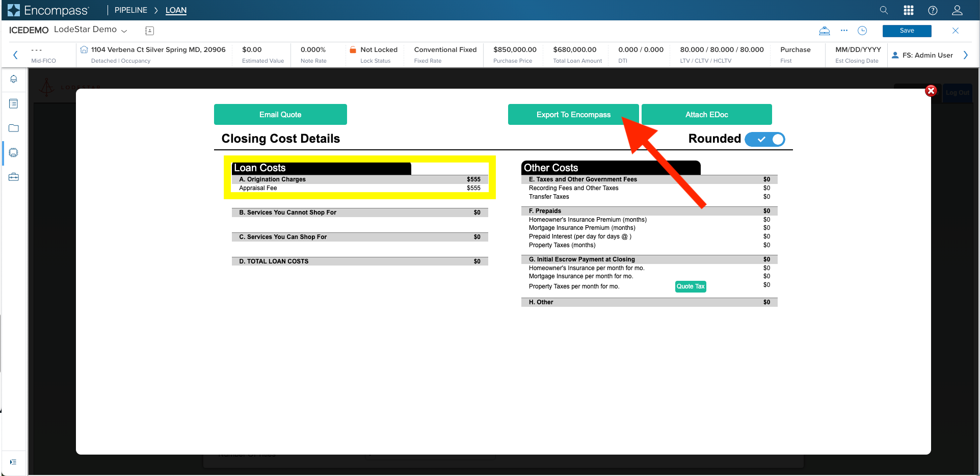Go to previous loan header section
The image size is (980, 476).
pos(15,55)
